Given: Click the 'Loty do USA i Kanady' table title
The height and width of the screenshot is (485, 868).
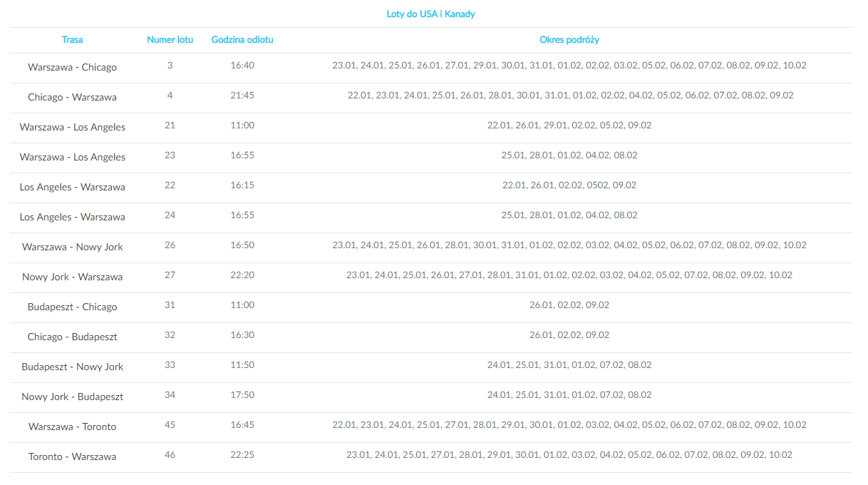Looking at the screenshot, I should point(430,14).
